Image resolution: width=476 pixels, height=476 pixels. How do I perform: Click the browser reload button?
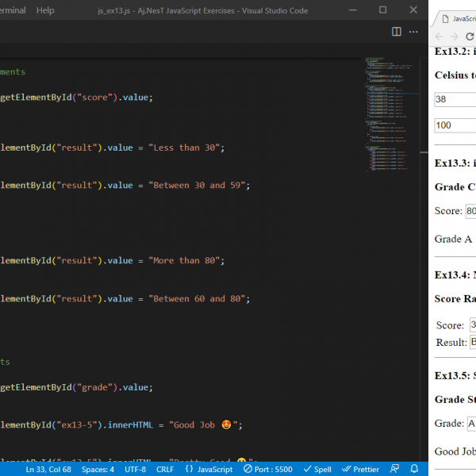[x=470, y=36]
